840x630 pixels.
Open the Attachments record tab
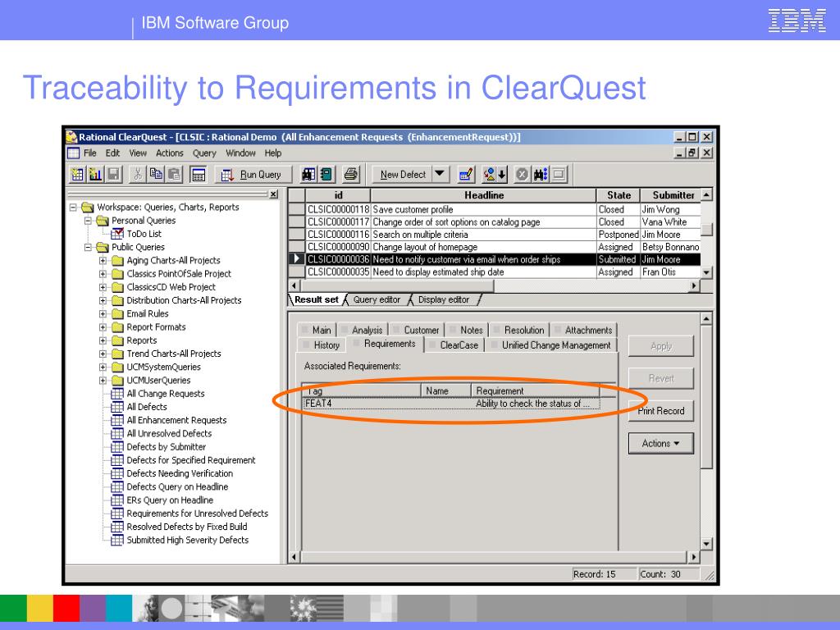tap(584, 330)
